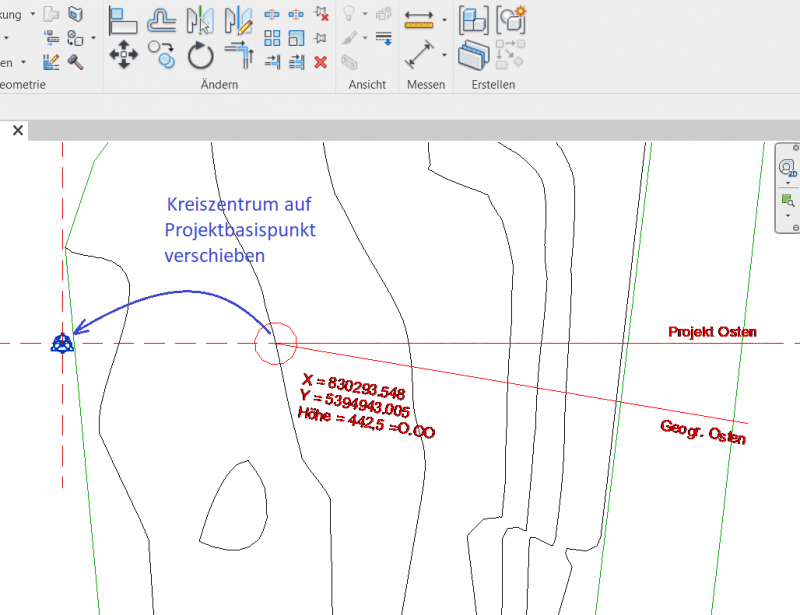Select the blue project base point symbol
The width and height of the screenshot is (800, 615).
point(63,343)
